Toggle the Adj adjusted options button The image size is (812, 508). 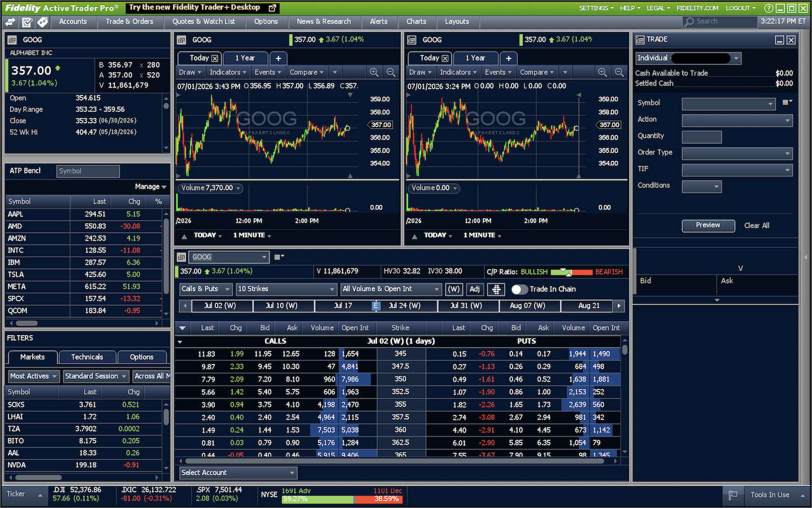tap(475, 289)
